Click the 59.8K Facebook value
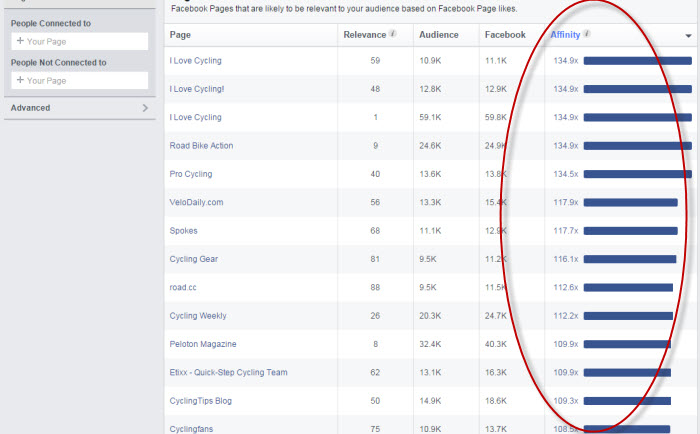Image resolution: width=700 pixels, height=434 pixels. 496,117
